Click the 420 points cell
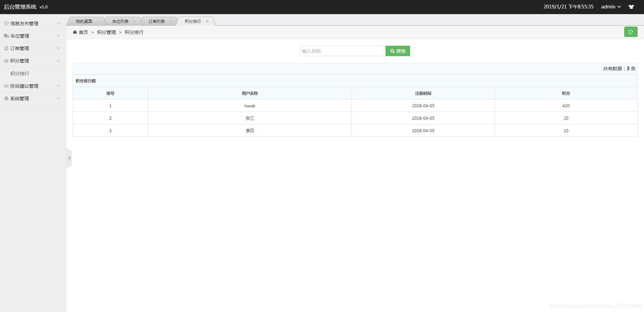Viewport: 644px width, 312px height. (566, 106)
